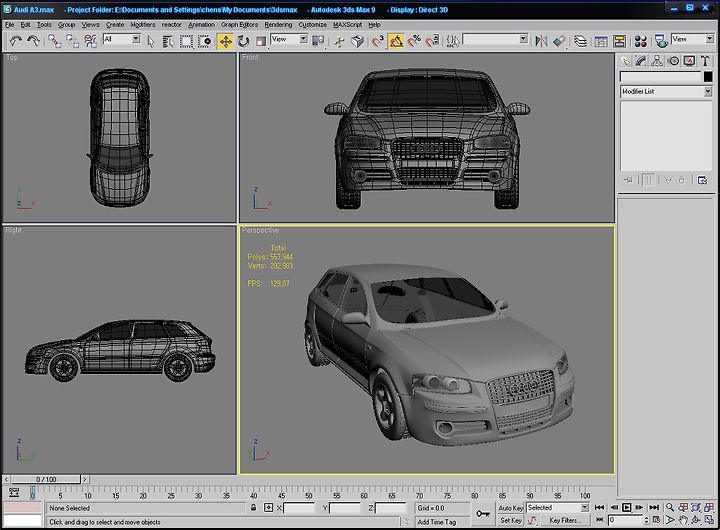Toggle the Angle Snap button
Screen dimensions: 720x530
tap(396, 42)
